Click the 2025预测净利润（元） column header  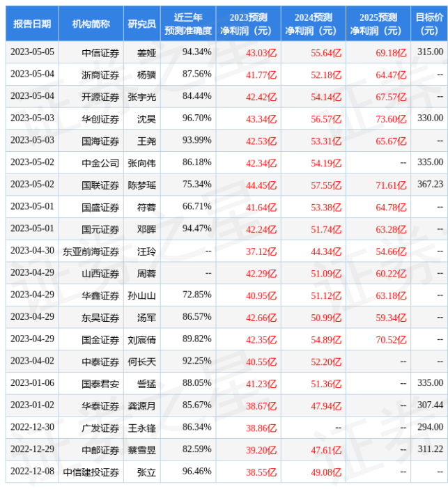tap(378, 24)
